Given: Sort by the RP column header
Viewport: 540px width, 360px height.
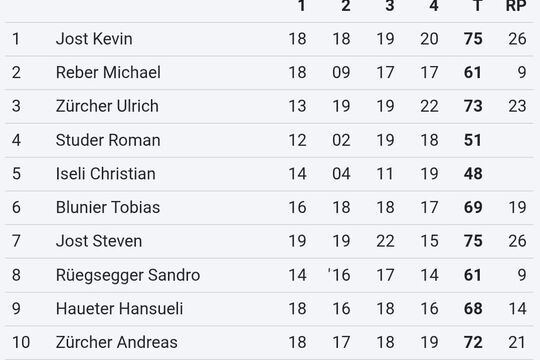Looking at the screenshot, I should 516,6.
